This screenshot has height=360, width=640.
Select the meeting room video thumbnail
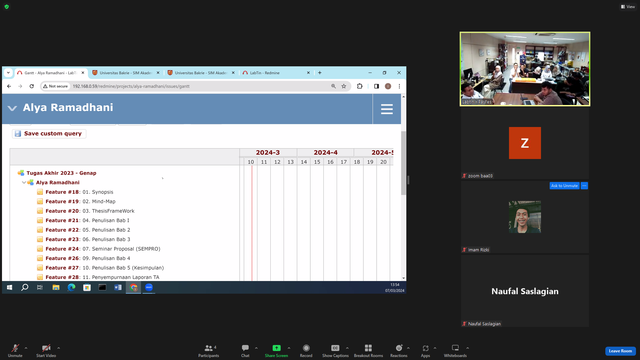click(525, 69)
